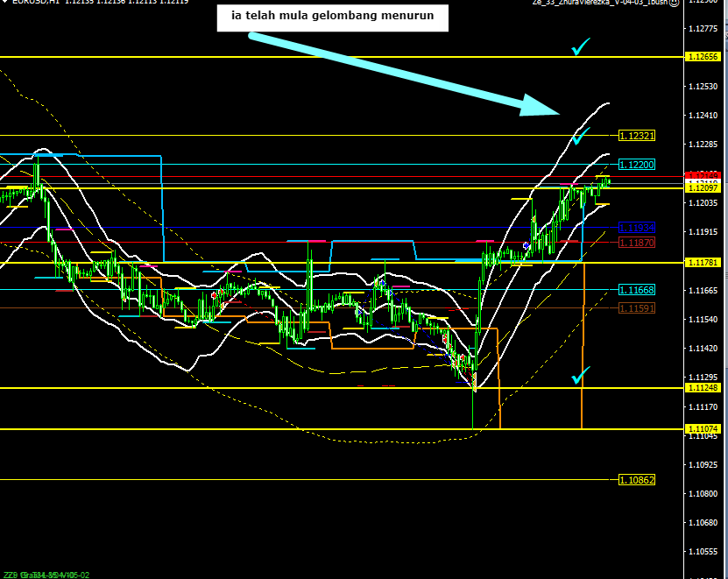Viewport: 728px width, 579px height.
Task: Click the expert advisor smiley face icon
Action: coord(675,3)
